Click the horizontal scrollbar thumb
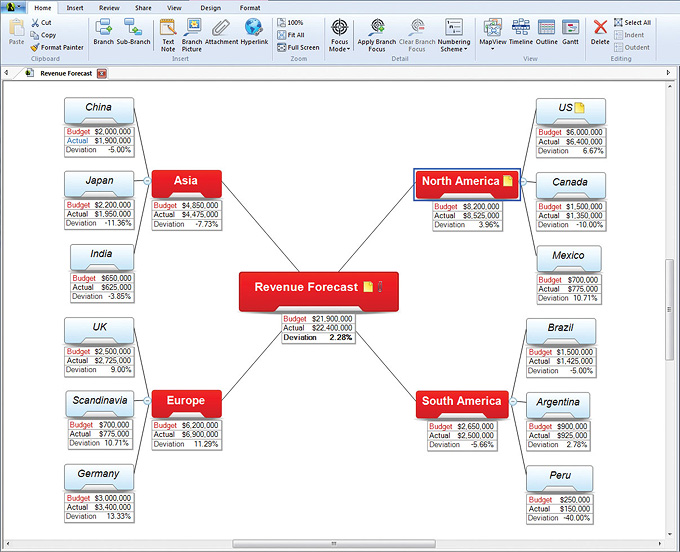This screenshot has width=680, height=552. tap(334, 543)
